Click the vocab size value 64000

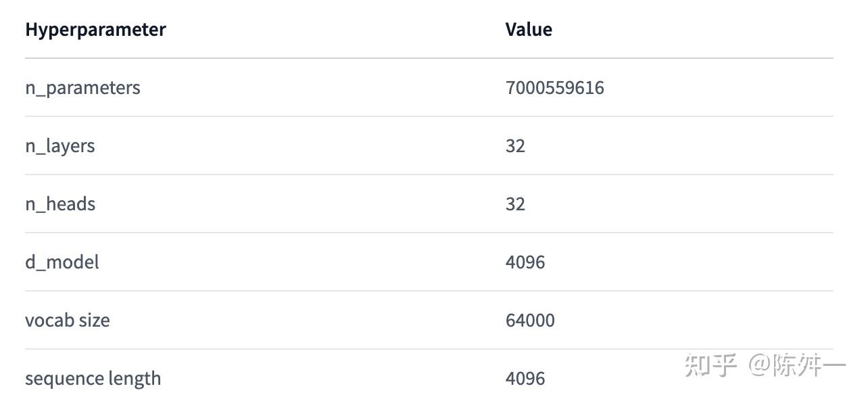(x=530, y=321)
